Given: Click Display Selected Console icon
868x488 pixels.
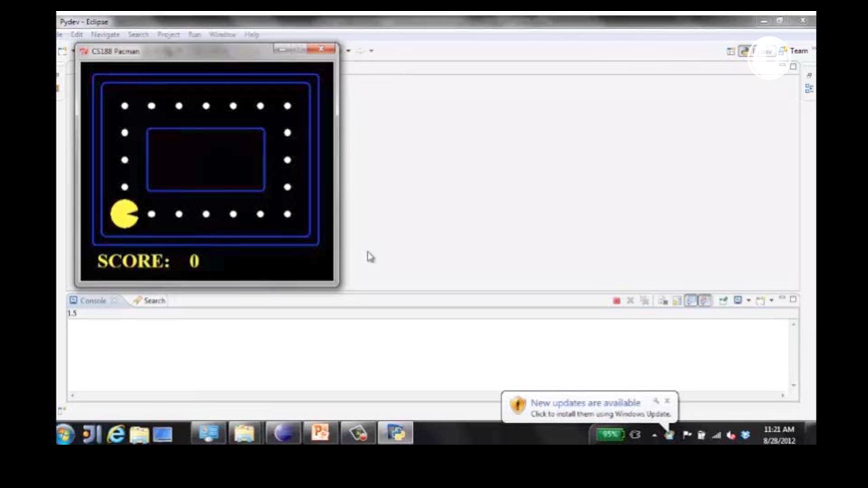Looking at the screenshot, I should (x=738, y=300).
